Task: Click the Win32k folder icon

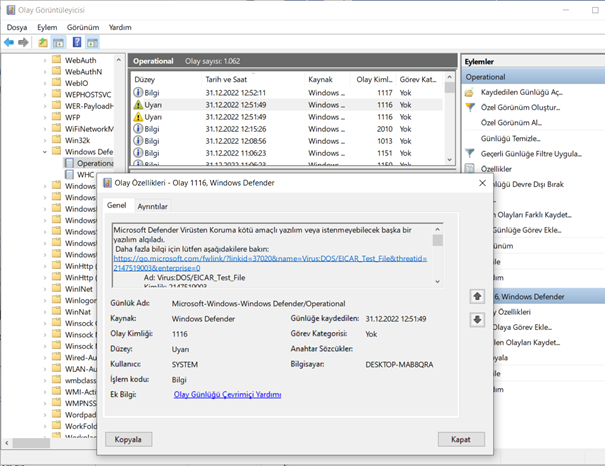Action: point(57,140)
